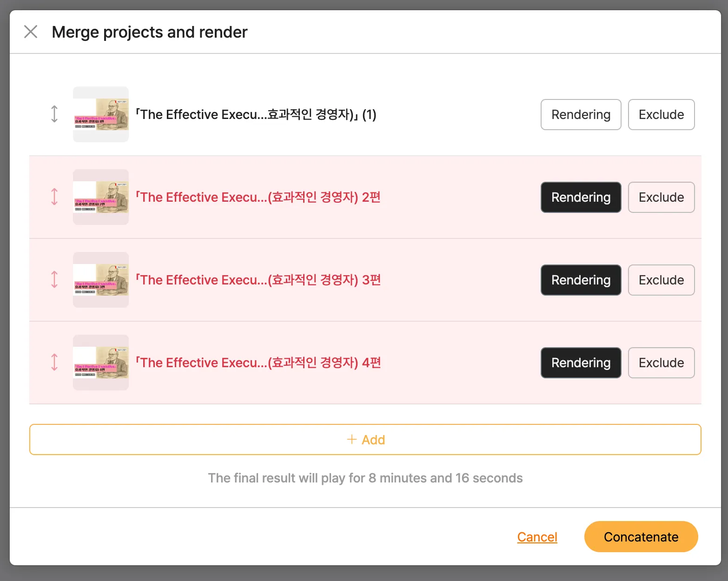Click reorder arrow icon for 4편 project
728x581 pixels.
pos(54,362)
